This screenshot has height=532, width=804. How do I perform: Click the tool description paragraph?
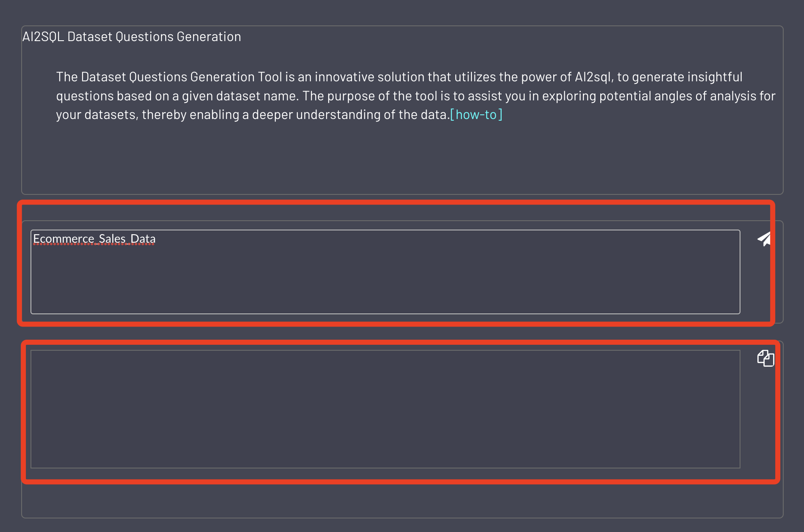[x=415, y=96]
